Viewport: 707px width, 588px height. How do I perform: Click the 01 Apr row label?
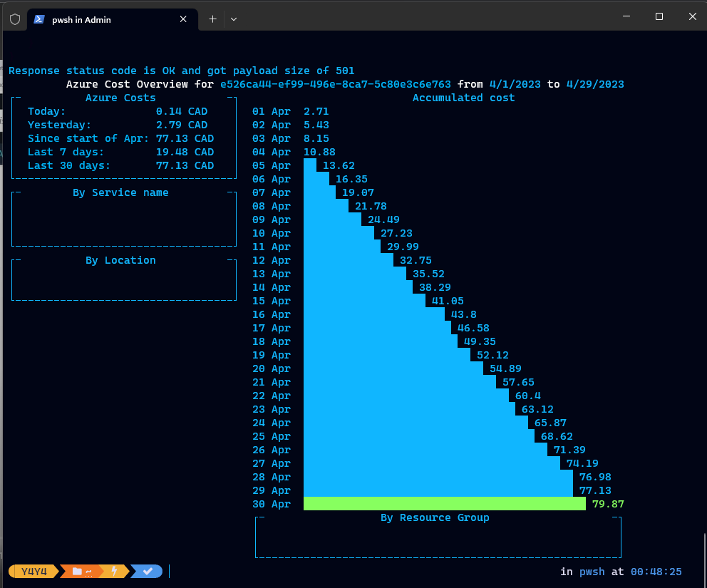[x=272, y=111]
